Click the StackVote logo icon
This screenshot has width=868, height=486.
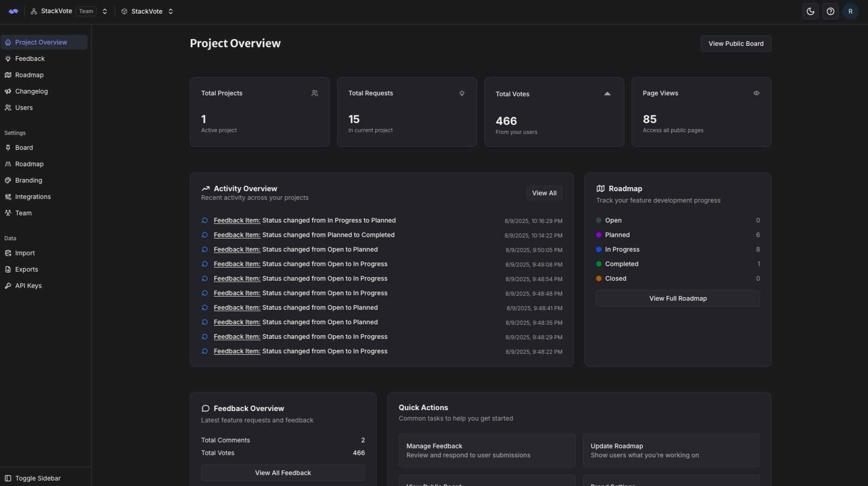[x=14, y=11]
